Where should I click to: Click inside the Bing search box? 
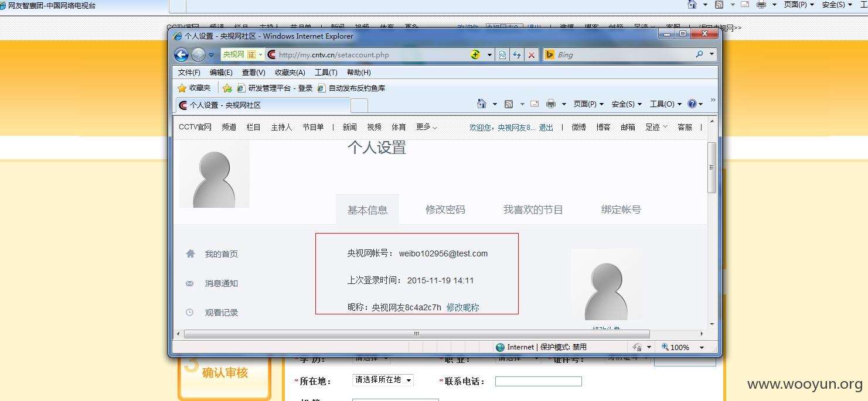click(x=624, y=54)
